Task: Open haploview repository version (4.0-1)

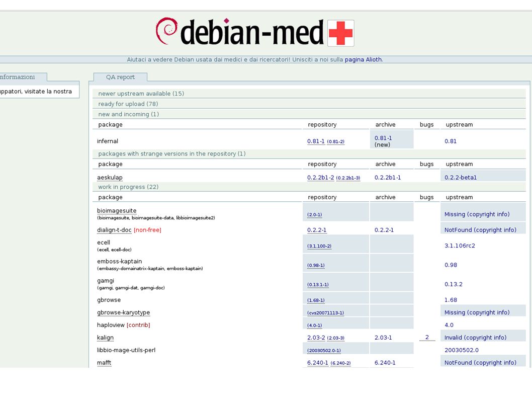Action: pos(314,326)
